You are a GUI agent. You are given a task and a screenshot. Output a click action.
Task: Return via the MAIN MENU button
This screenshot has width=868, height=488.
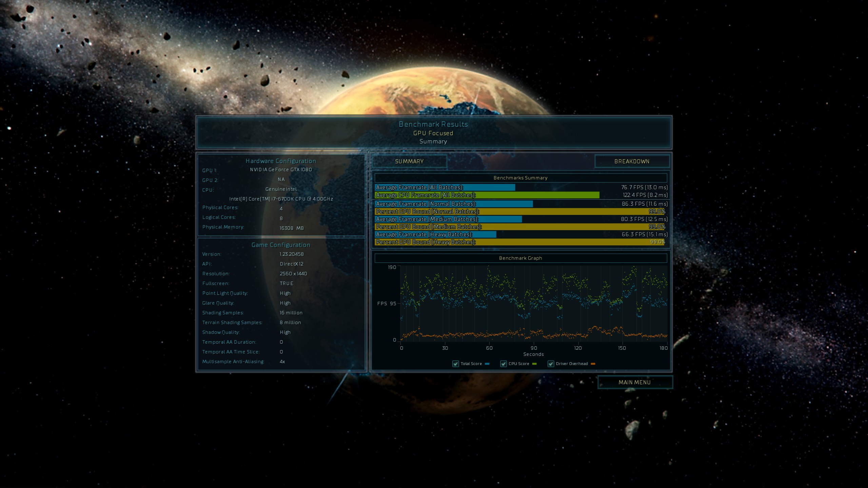[634, 382]
